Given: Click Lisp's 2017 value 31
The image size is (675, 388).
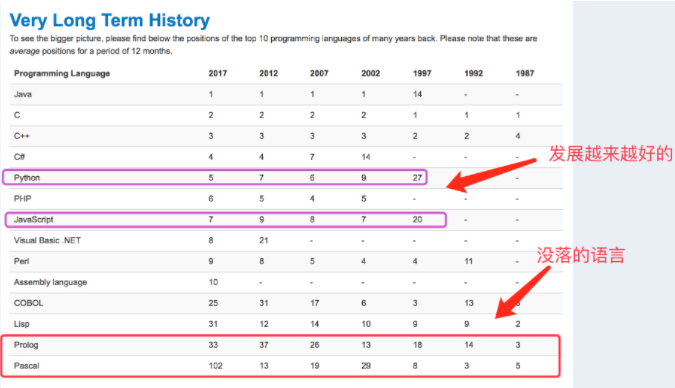Looking at the screenshot, I should click(x=213, y=324).
